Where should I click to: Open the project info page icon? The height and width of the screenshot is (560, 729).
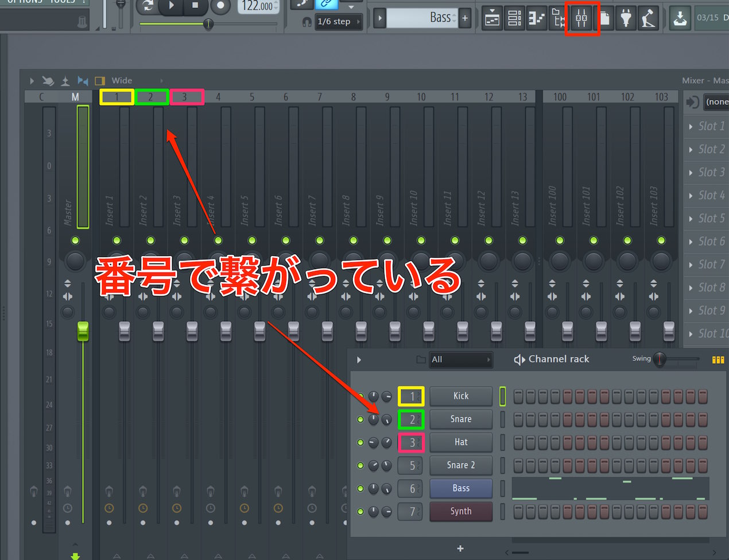pos(604,18)
